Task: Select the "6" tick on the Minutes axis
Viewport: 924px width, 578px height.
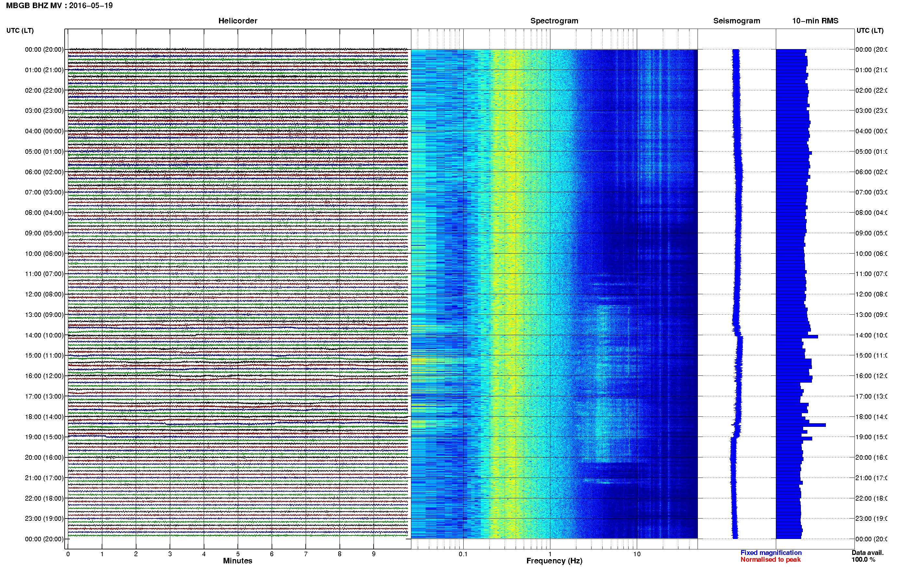Action: coord(272,554)
